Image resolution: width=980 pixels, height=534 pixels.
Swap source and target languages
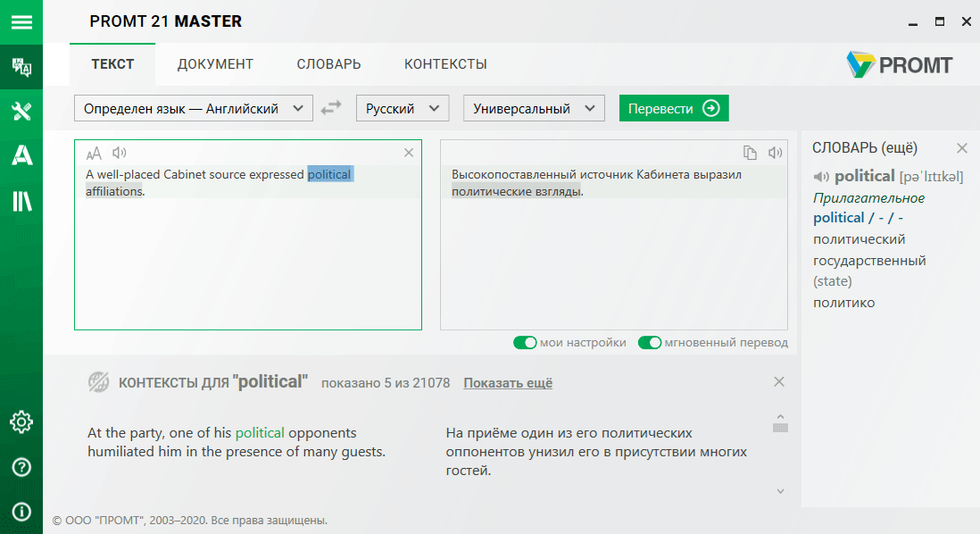pos(331,107)
